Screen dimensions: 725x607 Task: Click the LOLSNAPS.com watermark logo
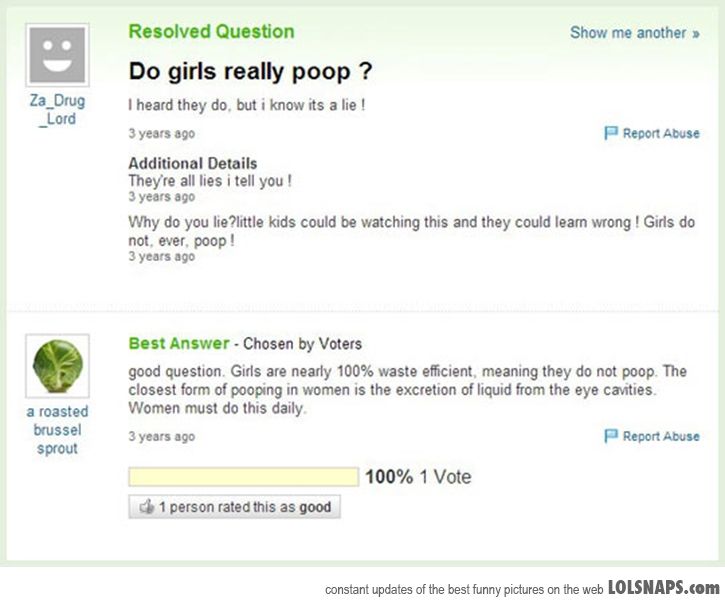coord(663,587)
